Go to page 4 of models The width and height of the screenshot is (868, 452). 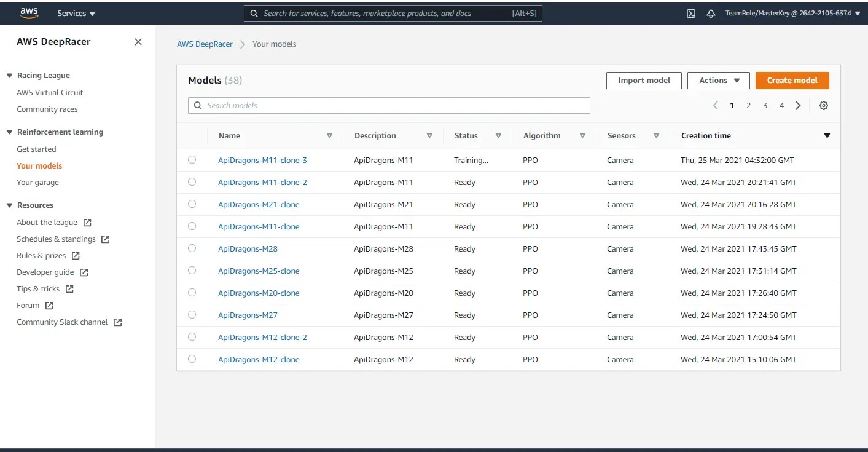[x=781, y=106]
